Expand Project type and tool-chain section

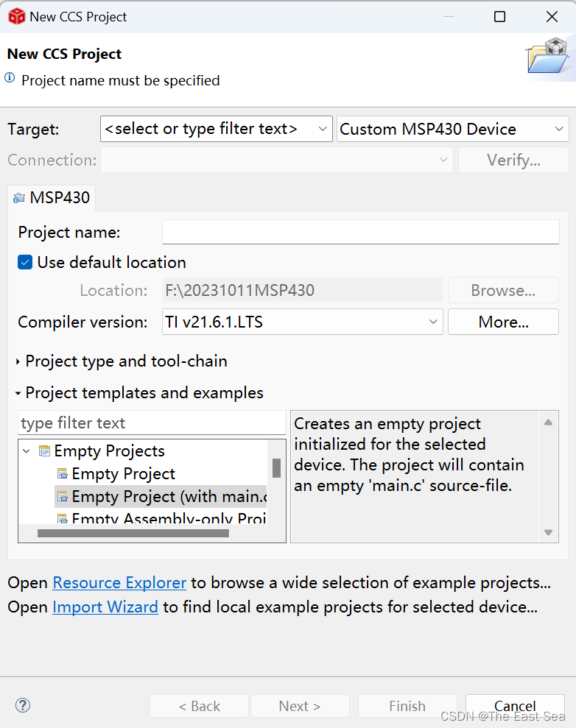pos(18,361)
